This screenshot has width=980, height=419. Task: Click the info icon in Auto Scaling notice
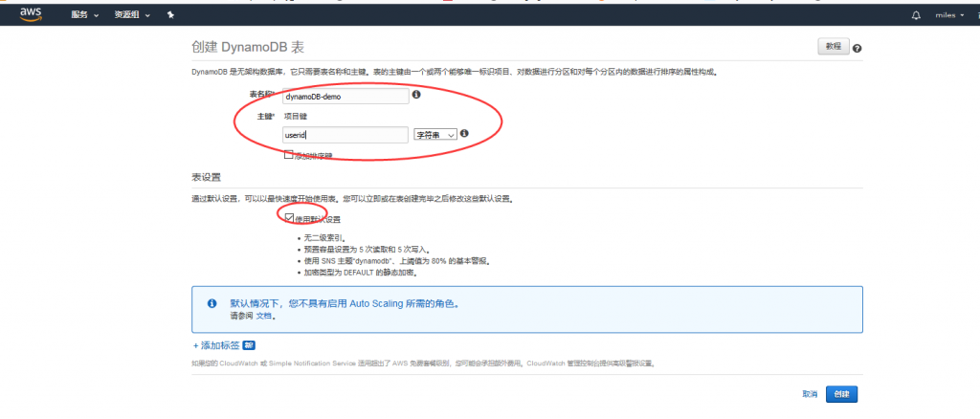pyautogui.click(x=212, y=303)
